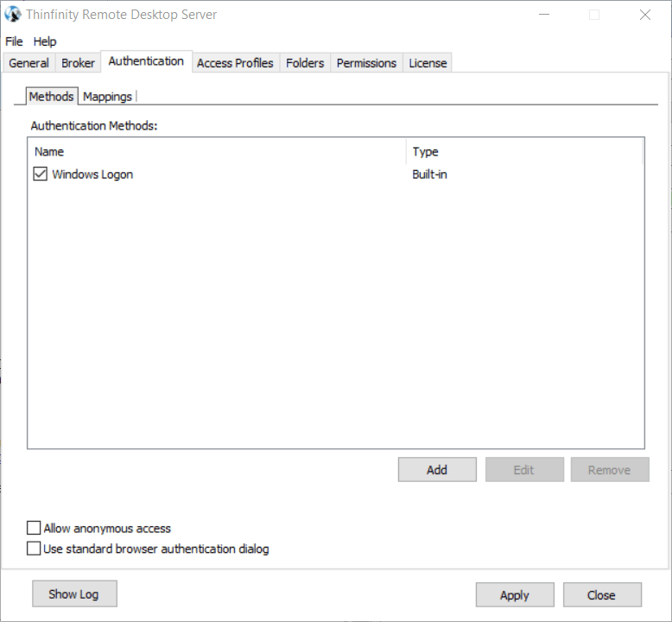The image size is (672, 622).
Task: Select the Windows Logon row text
Action: [x=92, y=175]
